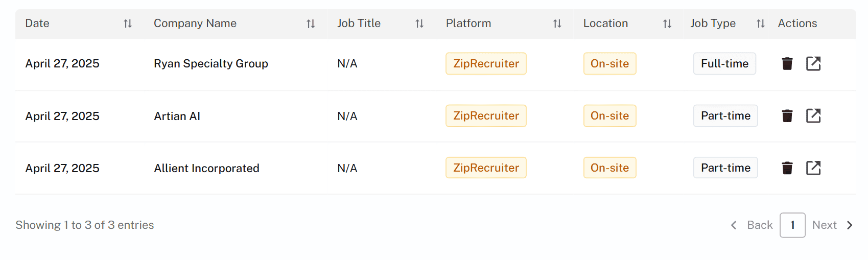Delete the Ryan Specialty Group entry
This screenshot has width=868, height=260.
click(x=787, y=64)
